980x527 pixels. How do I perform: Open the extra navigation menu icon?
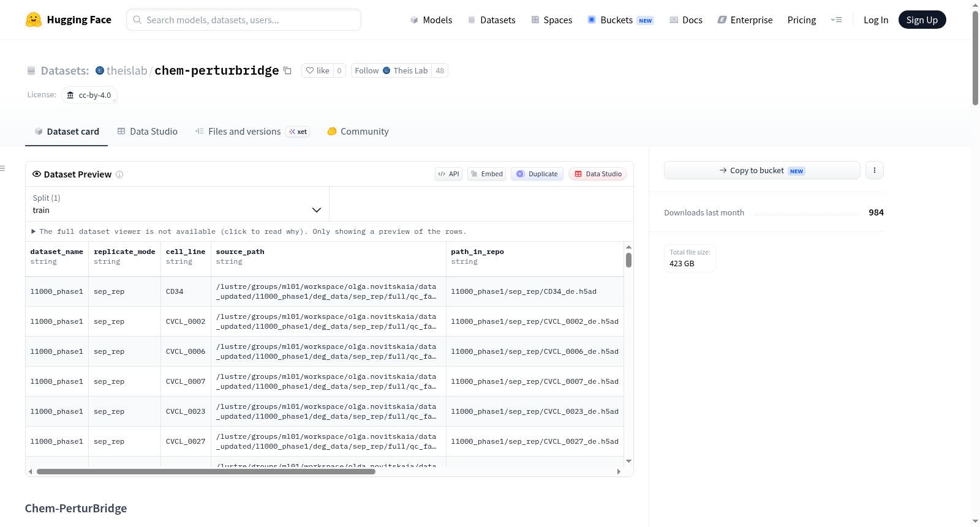tap(836, 20)
